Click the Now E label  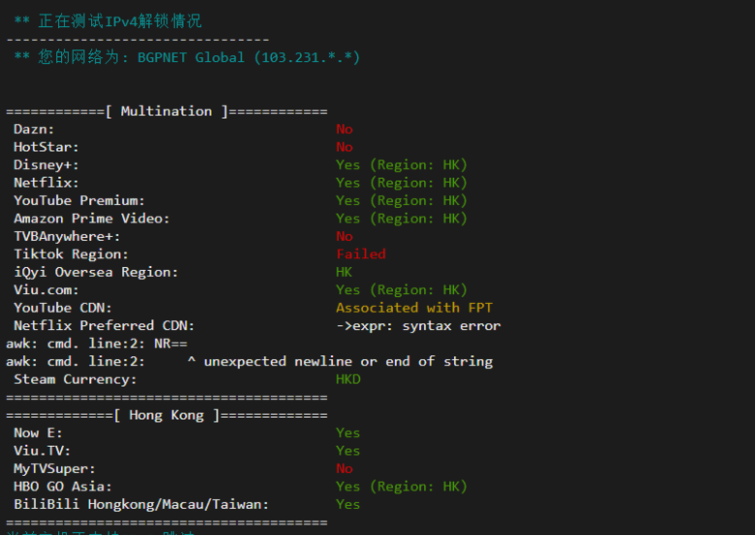click(38, 432)
